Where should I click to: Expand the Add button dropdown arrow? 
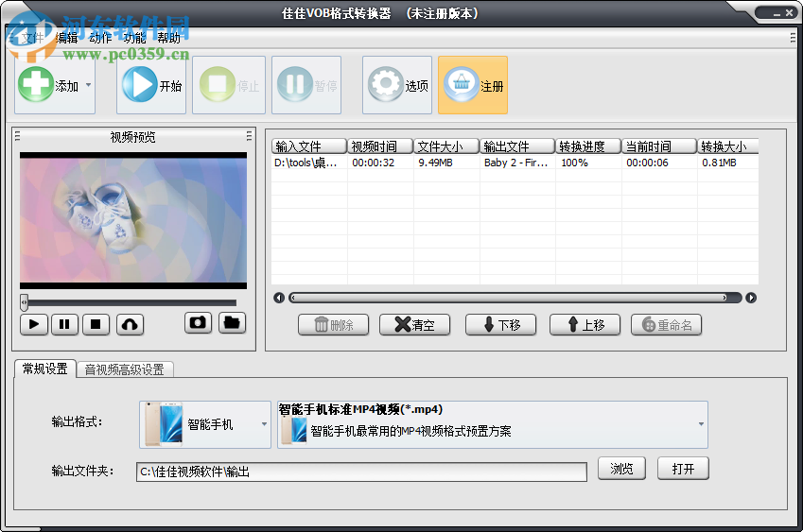[89, 85]
